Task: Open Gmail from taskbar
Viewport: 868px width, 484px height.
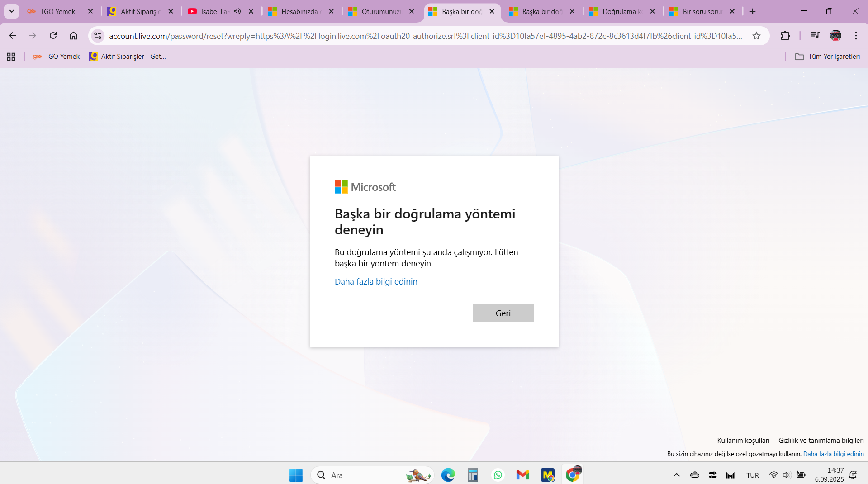Action: click(522, 475)
